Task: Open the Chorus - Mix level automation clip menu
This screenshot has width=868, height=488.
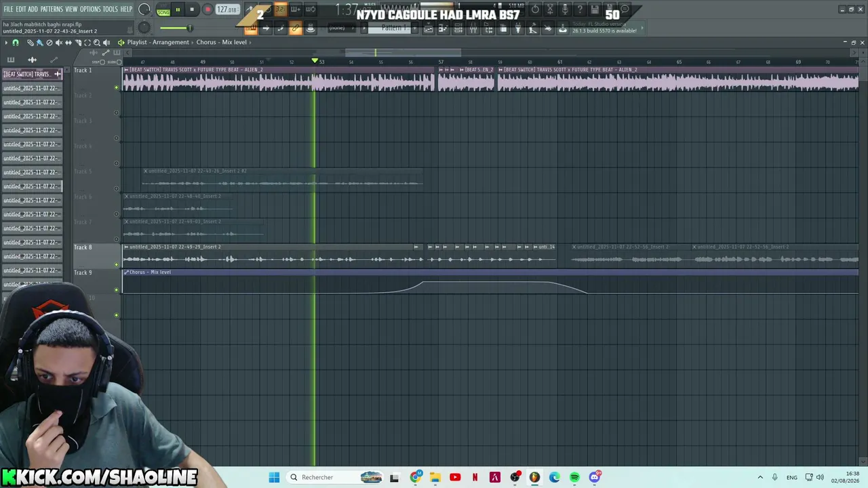Action: (x=127, y=272)
